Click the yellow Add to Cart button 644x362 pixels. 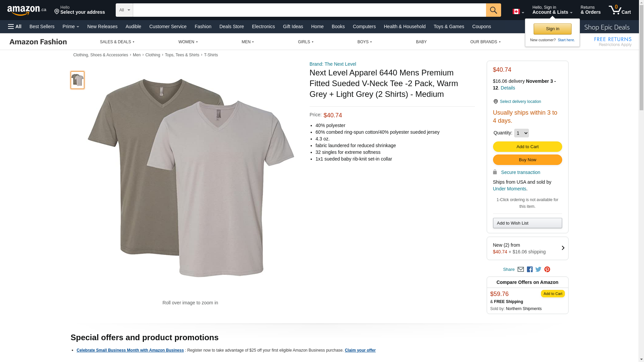(527, 147)
